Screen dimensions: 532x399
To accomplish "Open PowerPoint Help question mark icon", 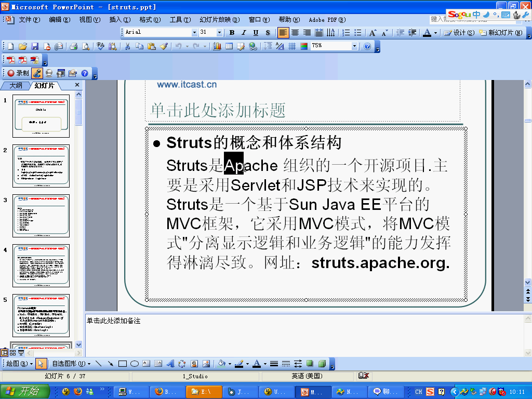I will tap(367, 46).
